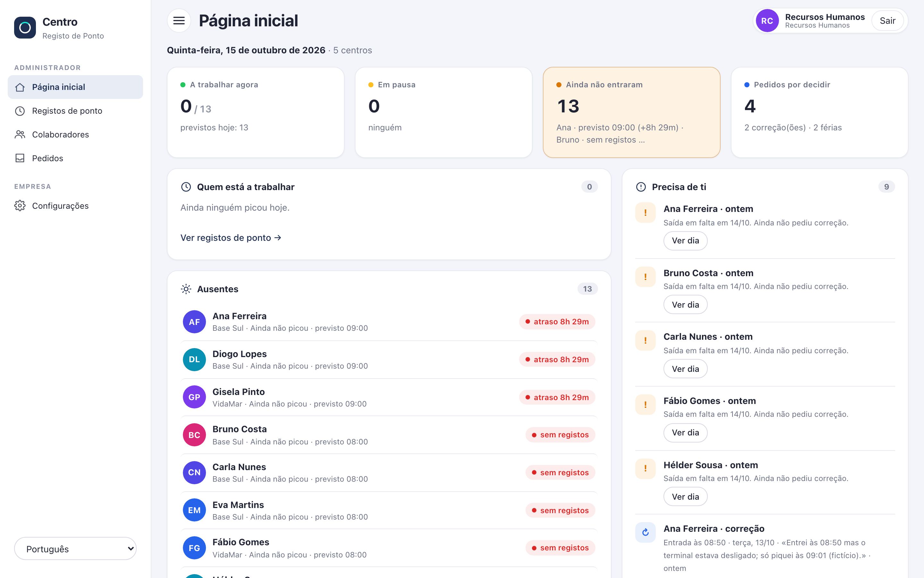Click warning icon beside Bruno Costa · ontem
This screenshot has height=578, width=924.
[x=646, y=277]
